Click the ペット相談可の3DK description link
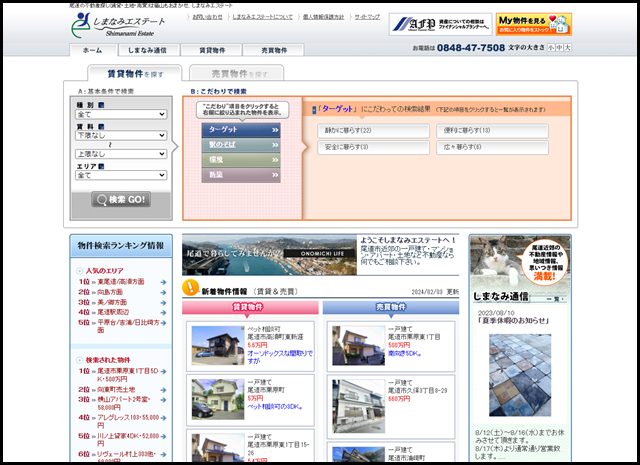 [x=275, y=407]
